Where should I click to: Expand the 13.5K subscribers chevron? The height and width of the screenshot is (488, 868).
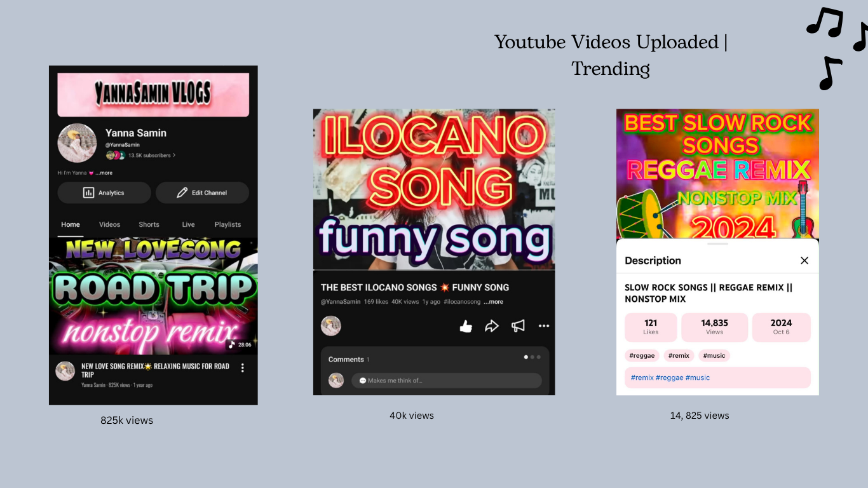click(174, 155)
